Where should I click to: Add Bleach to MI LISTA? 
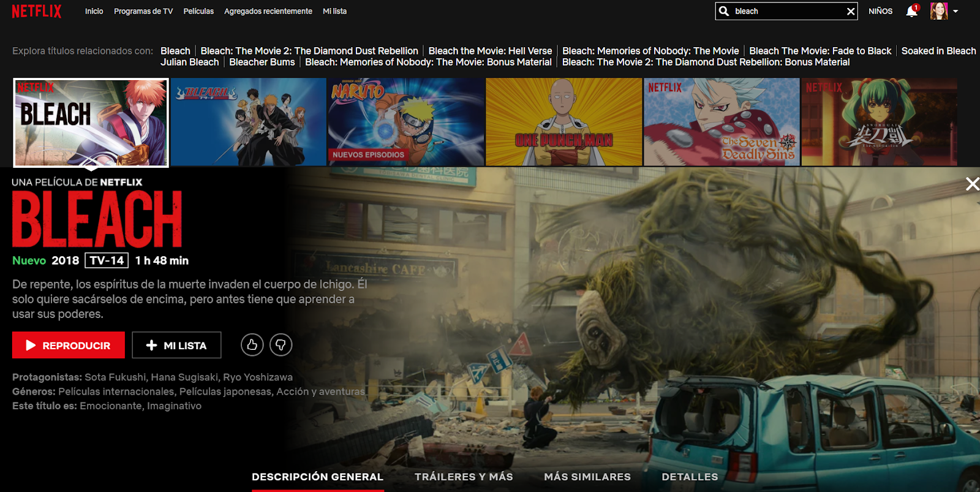coord(176,345)
